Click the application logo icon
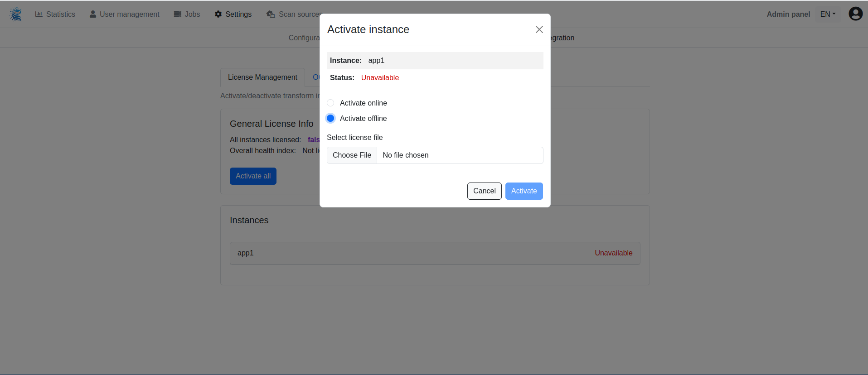Viewport: 868px width, 375px height. [x=16, y=14]
